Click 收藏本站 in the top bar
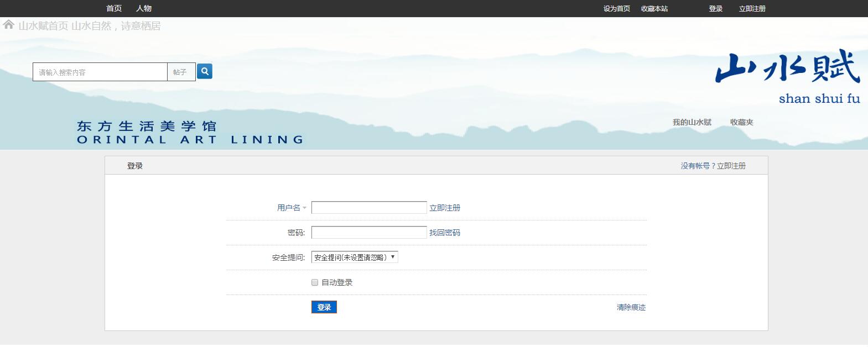 point(654,9)
